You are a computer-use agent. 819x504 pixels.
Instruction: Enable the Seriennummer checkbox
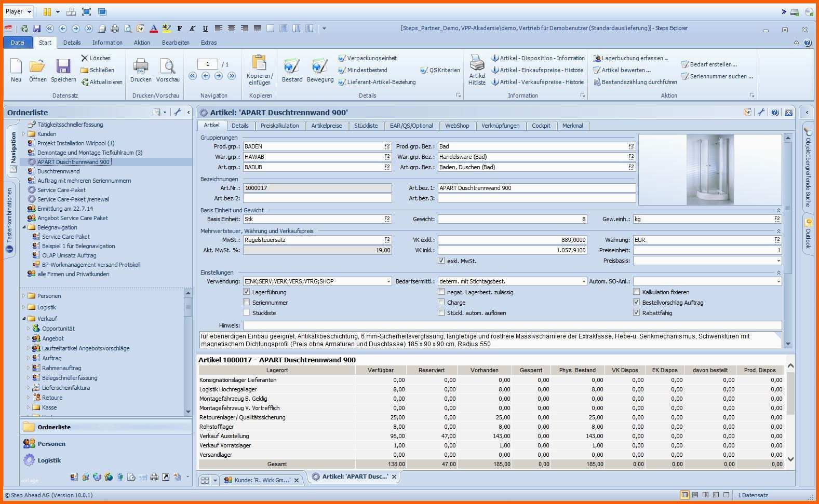point(247,303)
